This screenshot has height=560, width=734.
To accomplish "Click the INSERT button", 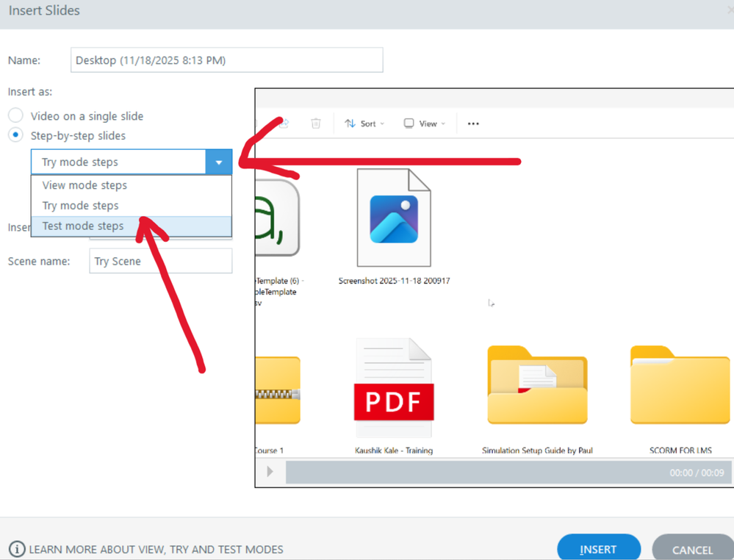I will coord(599,548).
